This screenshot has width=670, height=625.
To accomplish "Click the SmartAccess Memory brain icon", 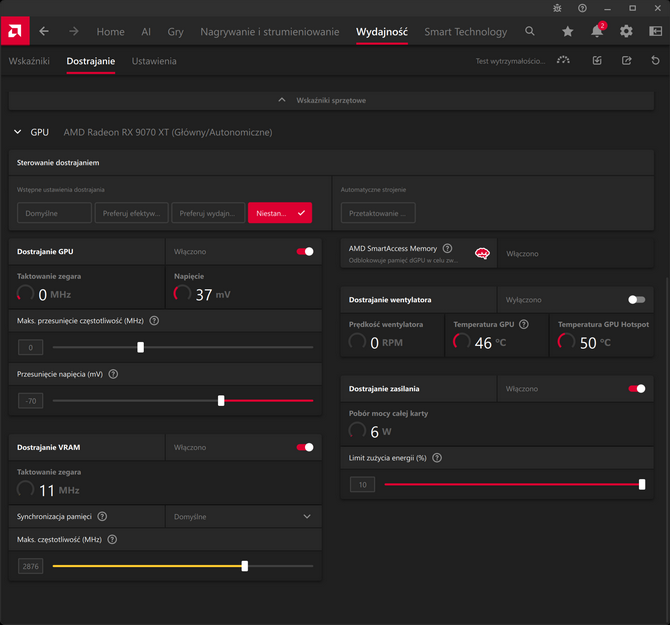I will click(482, 253).
